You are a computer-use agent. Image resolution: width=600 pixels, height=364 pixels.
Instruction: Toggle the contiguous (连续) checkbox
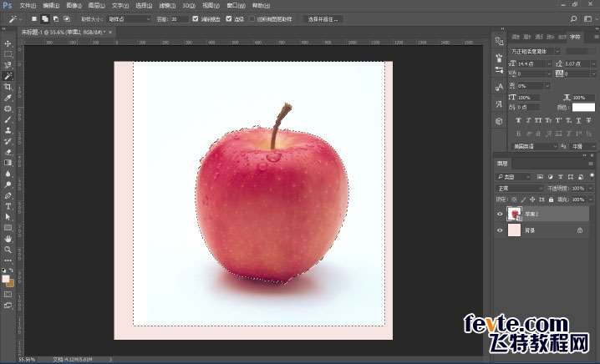(229, 18)
